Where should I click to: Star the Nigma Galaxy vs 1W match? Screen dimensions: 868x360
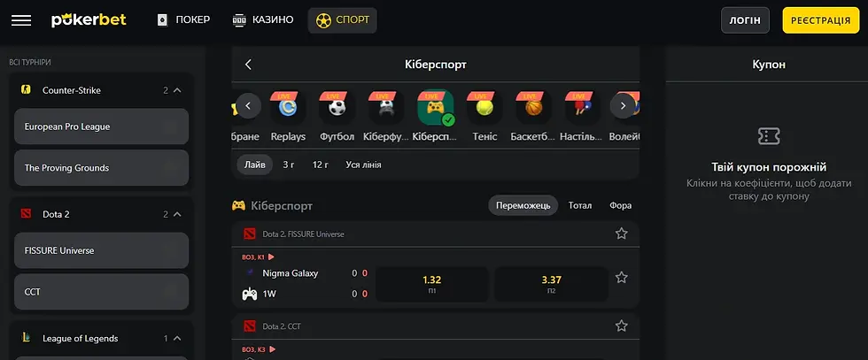point(621,278)
